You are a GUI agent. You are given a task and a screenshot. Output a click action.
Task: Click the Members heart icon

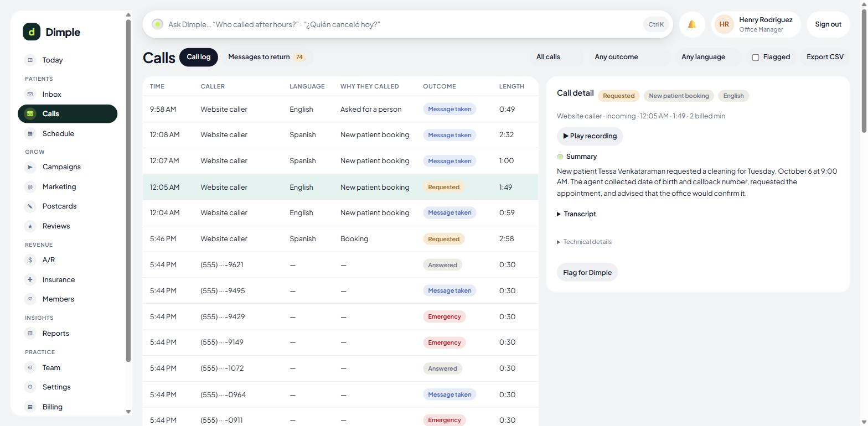point(30,299)
